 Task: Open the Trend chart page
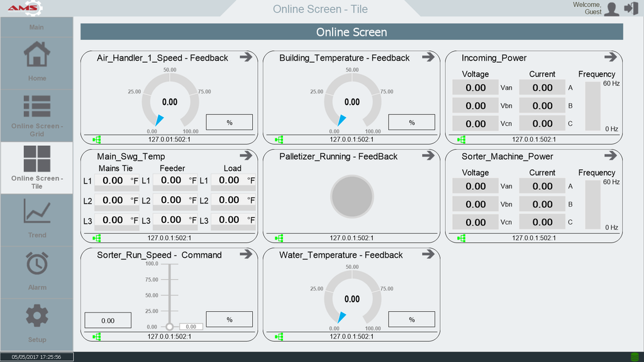click(36, 211)
